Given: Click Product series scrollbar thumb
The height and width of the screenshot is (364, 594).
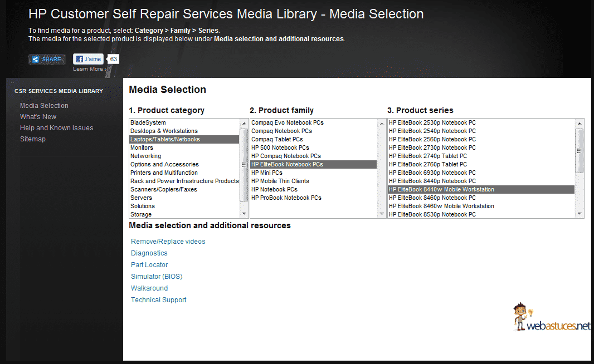Looking at the screenshot, I should point(579,151).
